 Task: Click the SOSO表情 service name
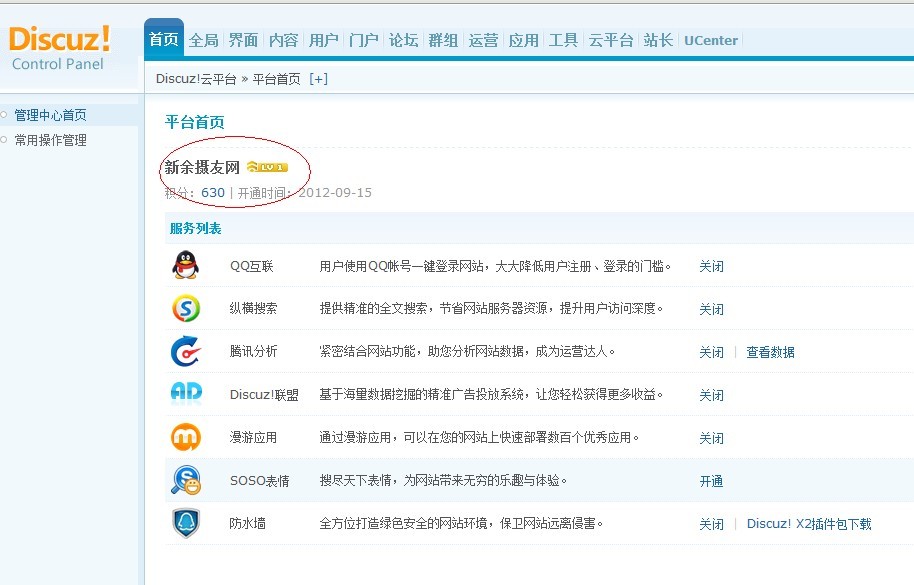click(259, 481)
